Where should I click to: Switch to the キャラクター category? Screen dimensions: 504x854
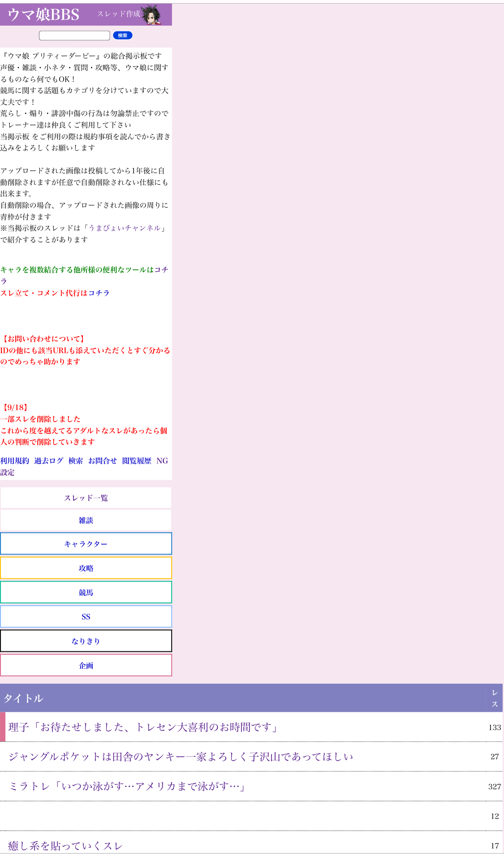[x=86, y=544]
